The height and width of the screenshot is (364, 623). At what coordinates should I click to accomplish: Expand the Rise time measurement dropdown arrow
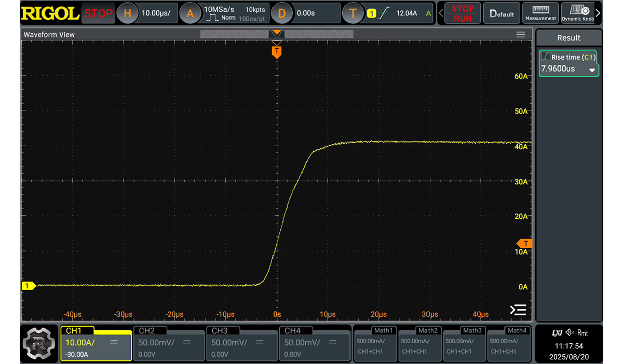tap(592, 70)
